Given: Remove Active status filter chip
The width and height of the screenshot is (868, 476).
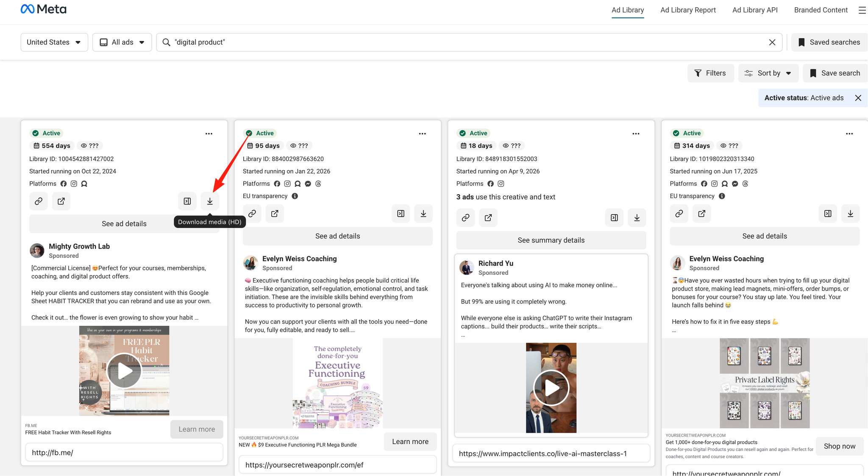Looking at the screenshot, I should coord(858,98).
